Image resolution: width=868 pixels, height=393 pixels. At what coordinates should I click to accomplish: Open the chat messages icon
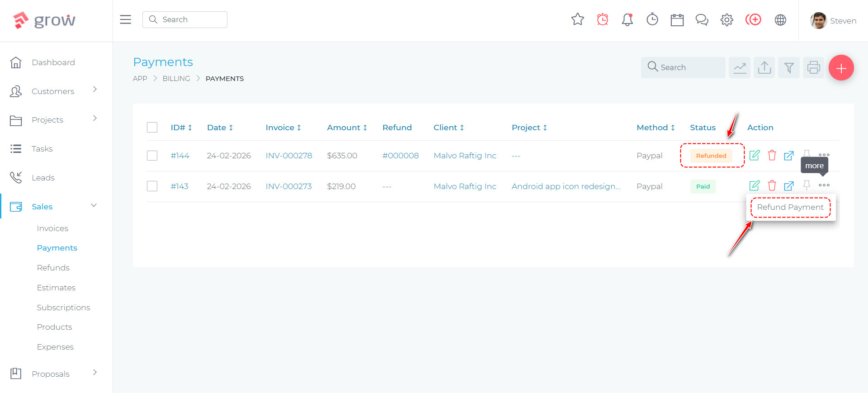pos(702,20)
